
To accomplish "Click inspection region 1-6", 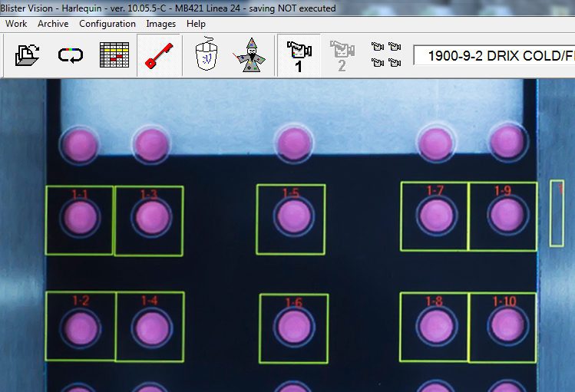I will pos(294,328).
